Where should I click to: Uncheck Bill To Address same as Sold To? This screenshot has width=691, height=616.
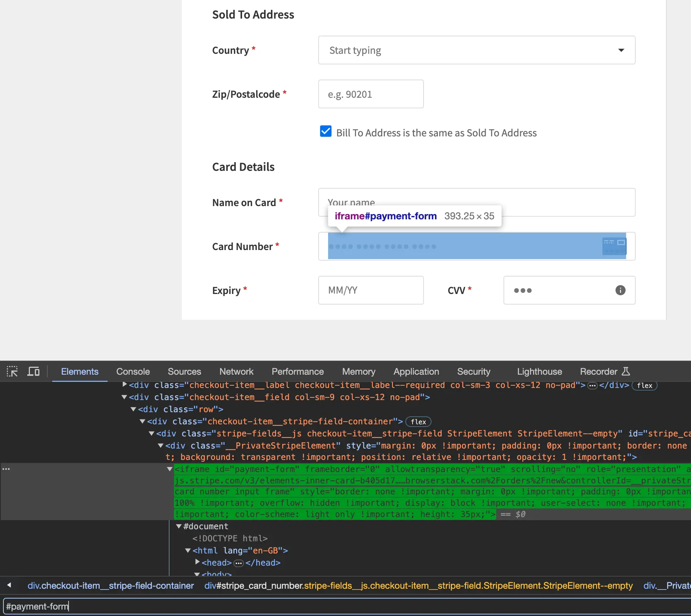point(326,131)
